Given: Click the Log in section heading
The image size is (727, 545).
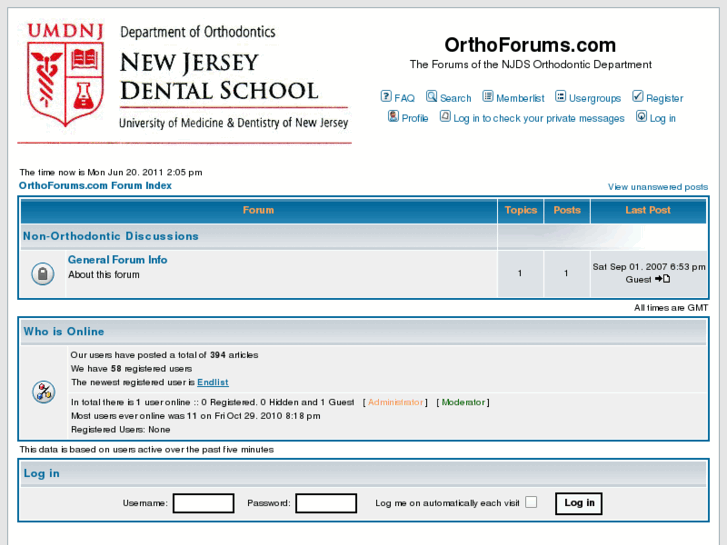Looking at the screenshot, I should pyautogui.click(x=41, y=474).
